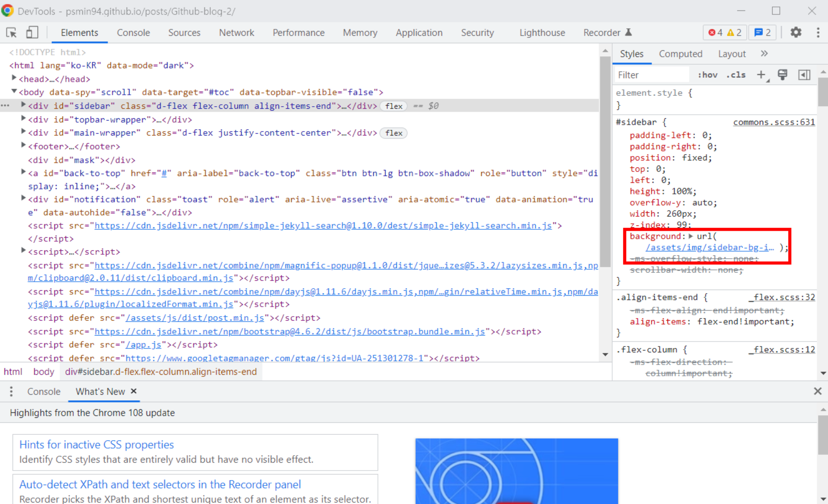Collapse the body element node
This screenshot has width=828, height=504.
14,91
